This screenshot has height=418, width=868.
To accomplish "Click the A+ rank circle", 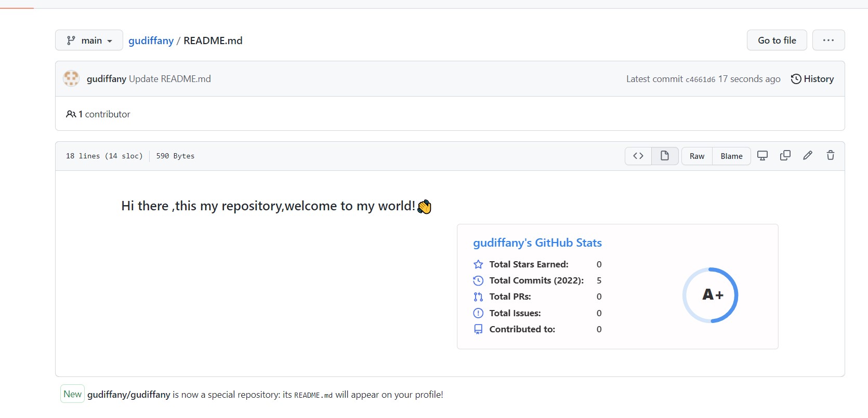I will click(711, 295).
